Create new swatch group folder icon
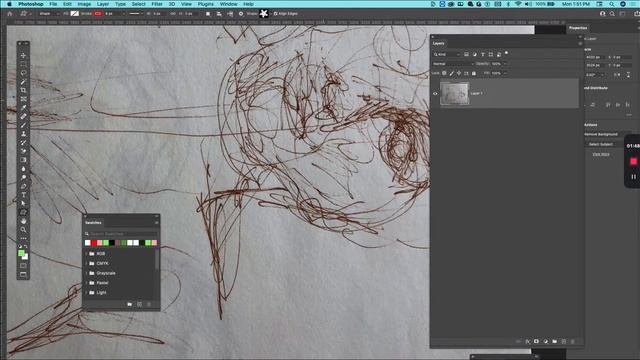Screen dimensions: 640x360 tap(130, 304)
